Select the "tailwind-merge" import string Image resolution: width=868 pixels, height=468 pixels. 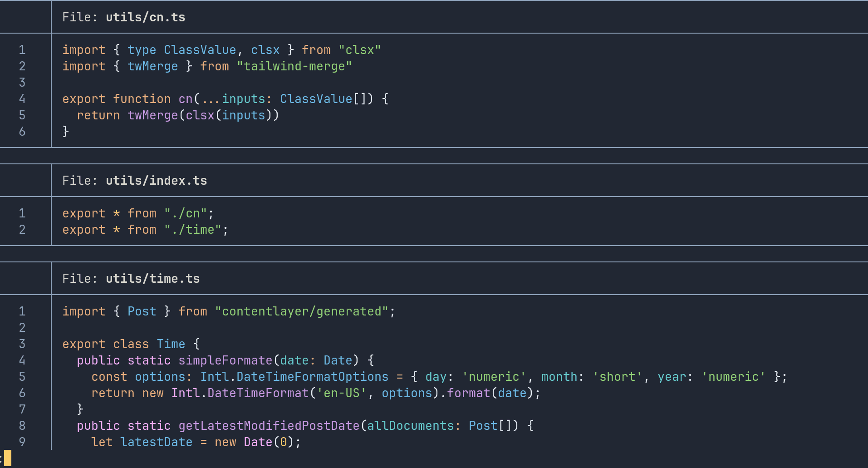click(x=294, y=66)
